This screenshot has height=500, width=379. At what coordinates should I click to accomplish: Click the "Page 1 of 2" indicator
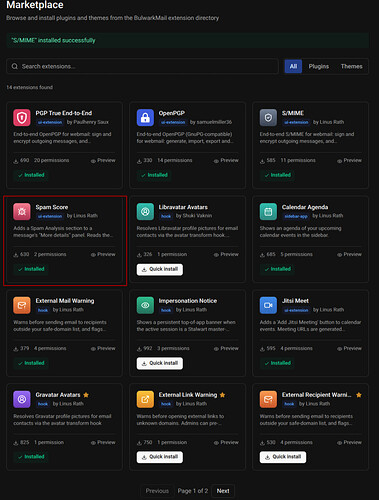click(193, 491)
